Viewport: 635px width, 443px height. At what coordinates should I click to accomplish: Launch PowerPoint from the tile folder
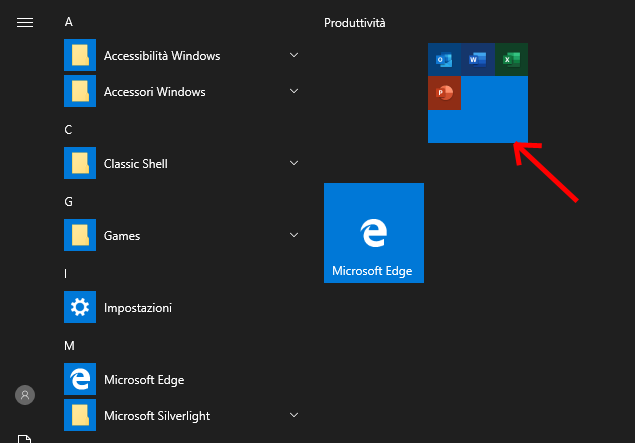click(444, 93)
